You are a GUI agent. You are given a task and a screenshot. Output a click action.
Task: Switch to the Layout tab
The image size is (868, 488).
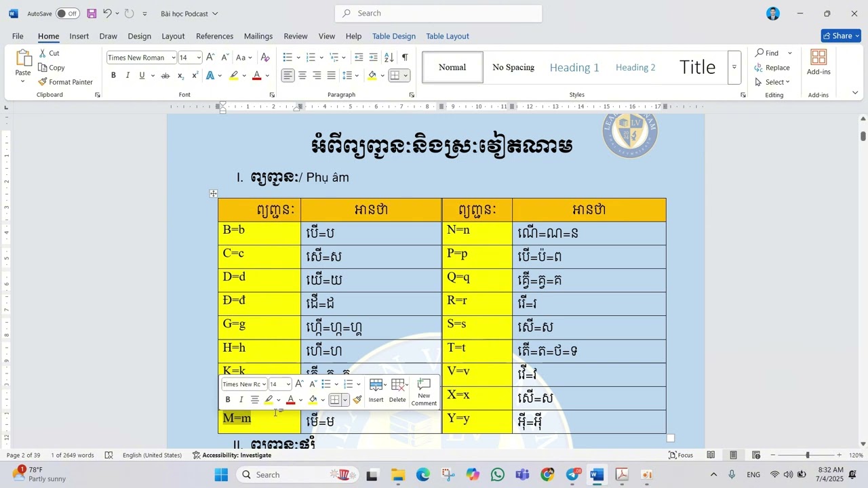[173, 36]
